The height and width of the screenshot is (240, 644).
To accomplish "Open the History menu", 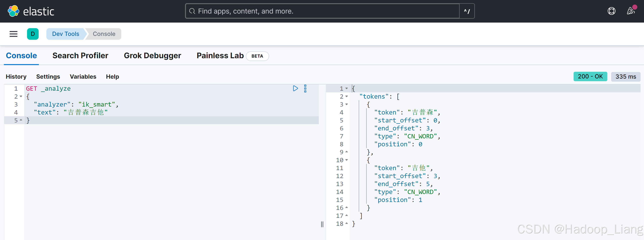I will (16, 76).
